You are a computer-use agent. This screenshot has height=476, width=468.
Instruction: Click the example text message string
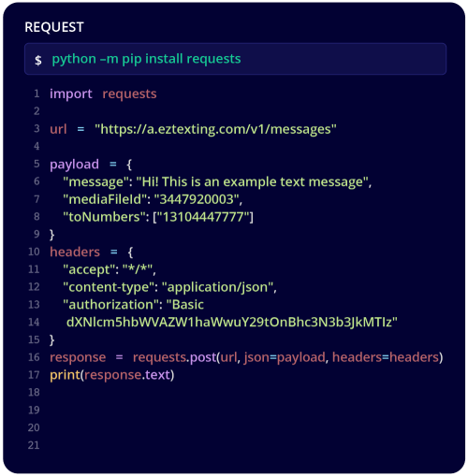point(253,182)
